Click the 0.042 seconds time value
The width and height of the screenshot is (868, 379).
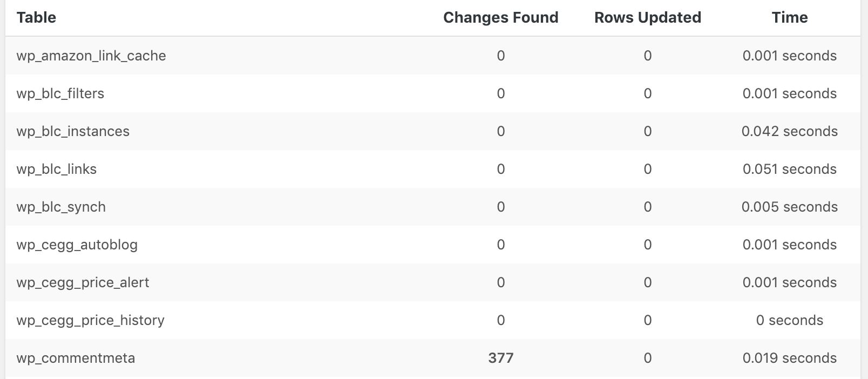tap(790, 131)
